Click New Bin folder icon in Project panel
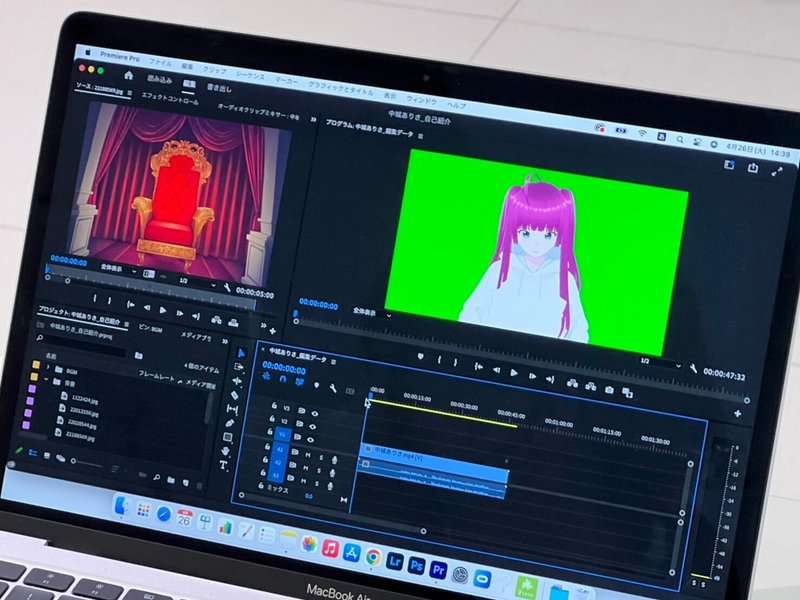 [171, 480]
